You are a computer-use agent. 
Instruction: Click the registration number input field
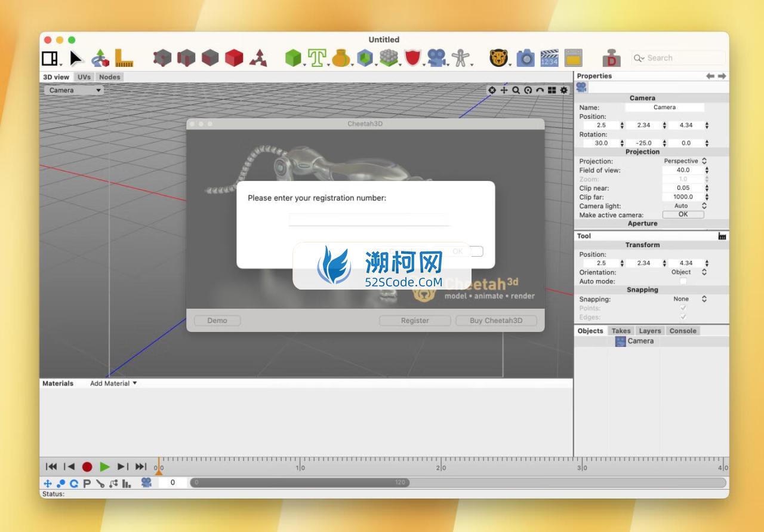tap(369, 220)
